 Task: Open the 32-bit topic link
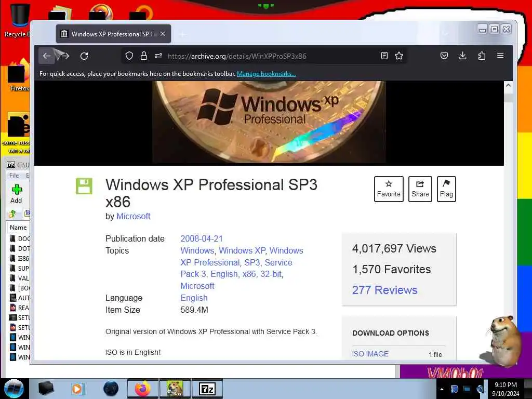coord(271,274)
